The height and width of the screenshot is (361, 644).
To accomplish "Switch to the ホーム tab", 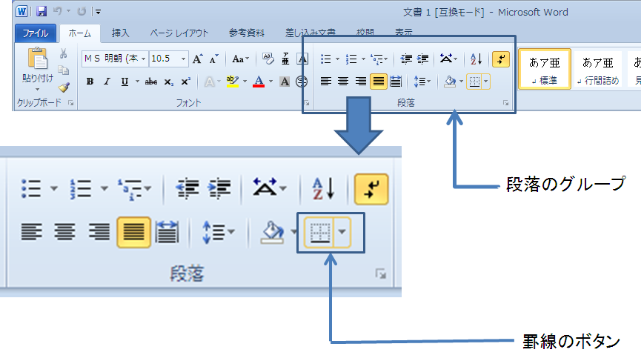I will (x=80, y=33).
